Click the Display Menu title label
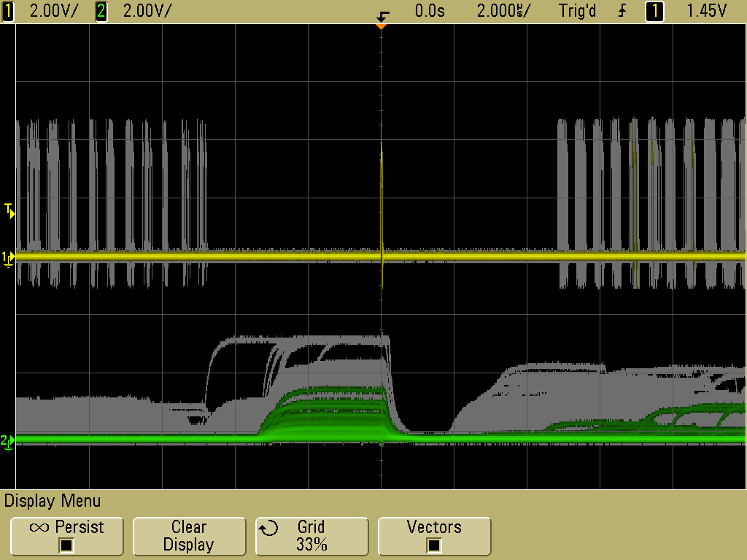This screenshot has height=560, width=747. [x=53, y=501]
